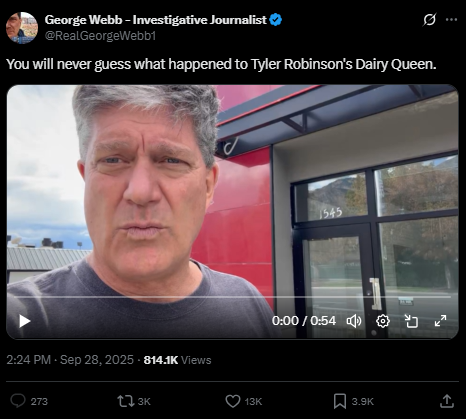Screen dimensions: 466x419
Task: Bookmark this post
Action: [340, 401]
